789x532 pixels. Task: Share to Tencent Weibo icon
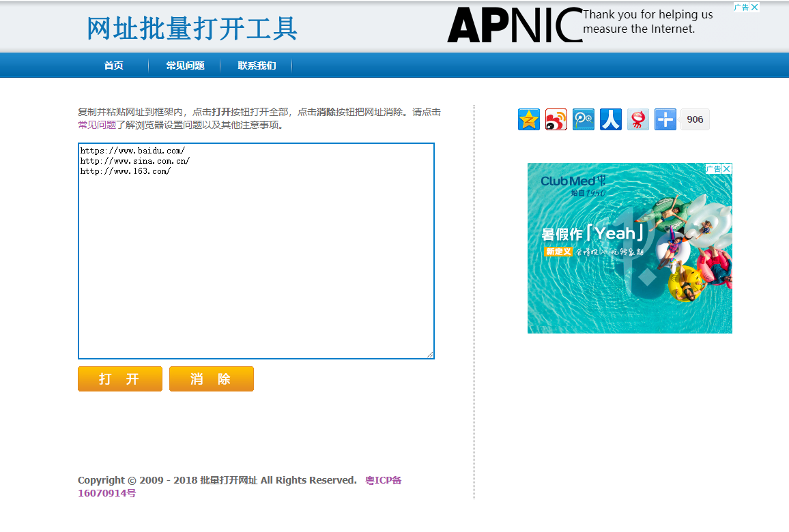(x=583, y=119)
